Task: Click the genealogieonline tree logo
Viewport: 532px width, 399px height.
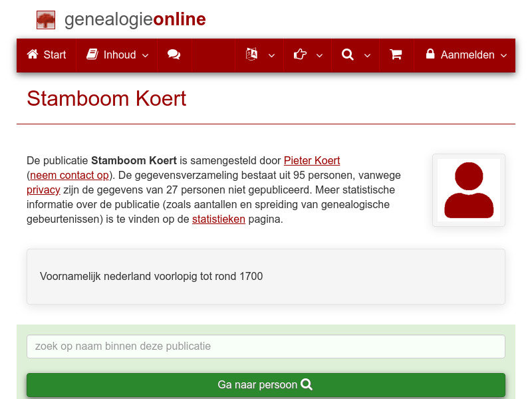Action: (x=45, y=19)
